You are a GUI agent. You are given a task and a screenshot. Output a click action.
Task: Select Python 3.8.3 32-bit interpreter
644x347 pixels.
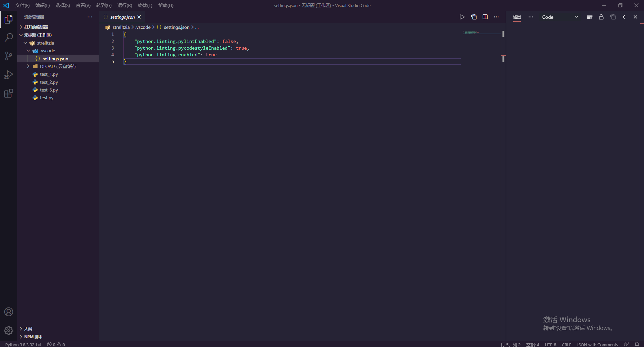(23, 344)
